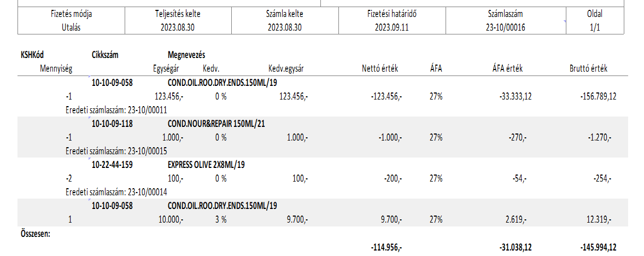644x256 pixels.
Task: Select the Utalás payment method cell
Action: [x=71, y=27]
